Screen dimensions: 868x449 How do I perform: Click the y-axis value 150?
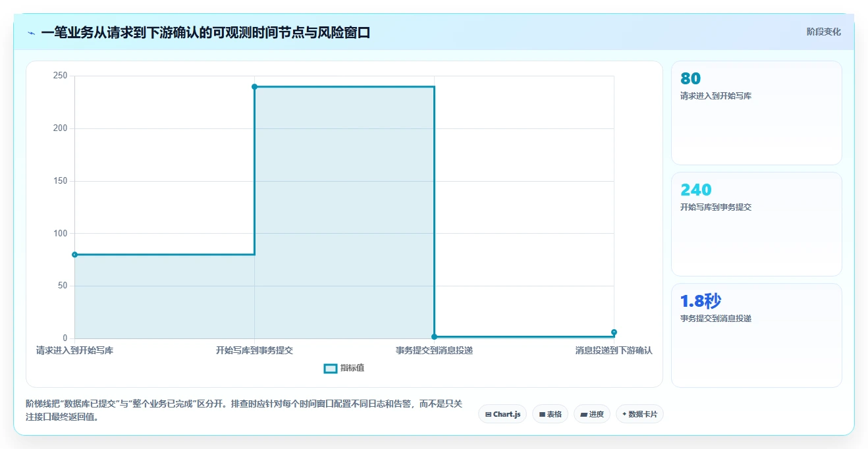click(61, 181)
